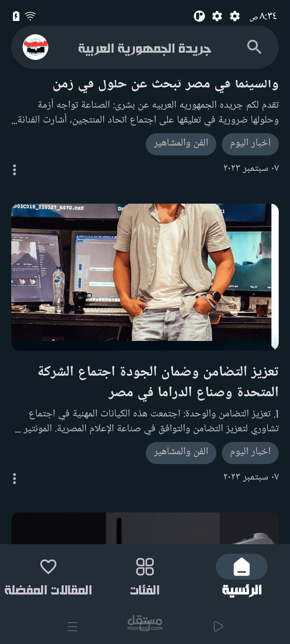Select اخبار اليوم tag on second article

tap(250, 453)
